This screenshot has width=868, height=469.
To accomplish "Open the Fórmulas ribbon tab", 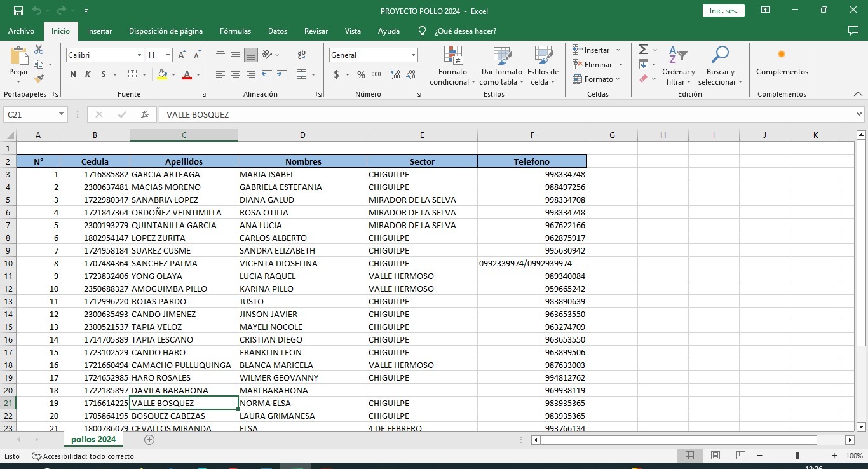I will pos(235,31).
